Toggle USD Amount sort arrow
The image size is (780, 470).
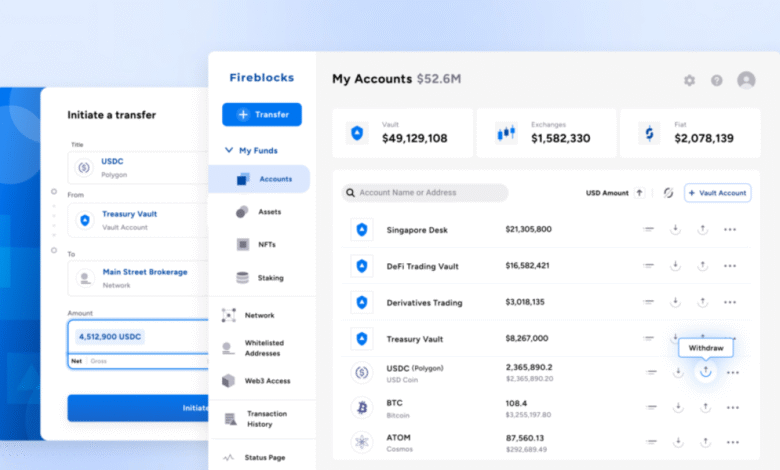(639, 192)
